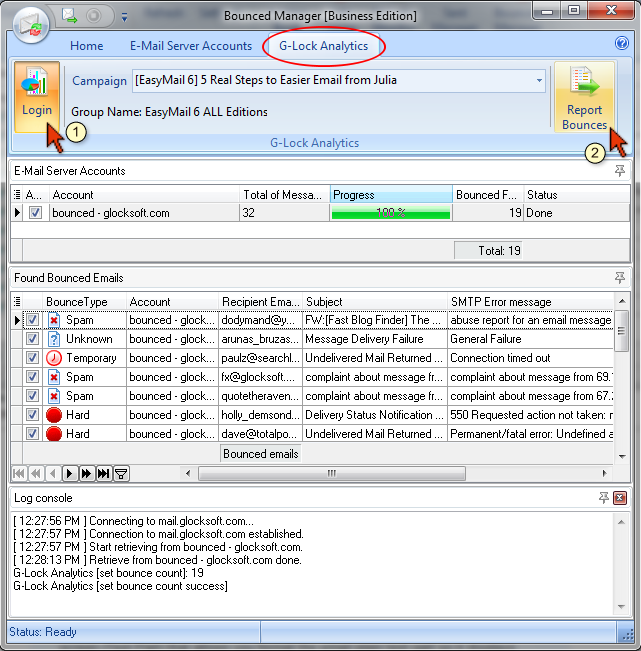Go to next record in navigator
Viewport: 641px width, 651px height.
tap(70, 473)
